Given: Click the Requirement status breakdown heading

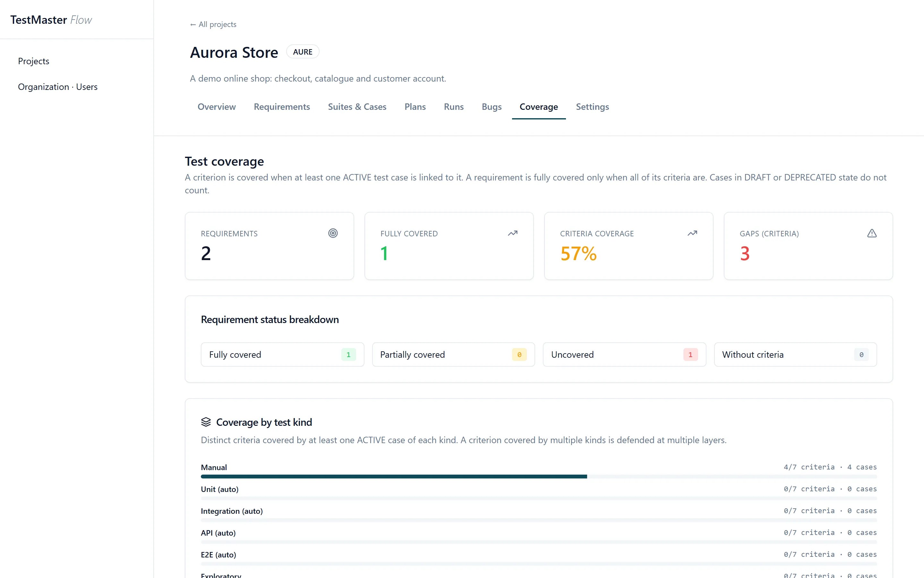Looking at the screenshot, I should [269, 320].
